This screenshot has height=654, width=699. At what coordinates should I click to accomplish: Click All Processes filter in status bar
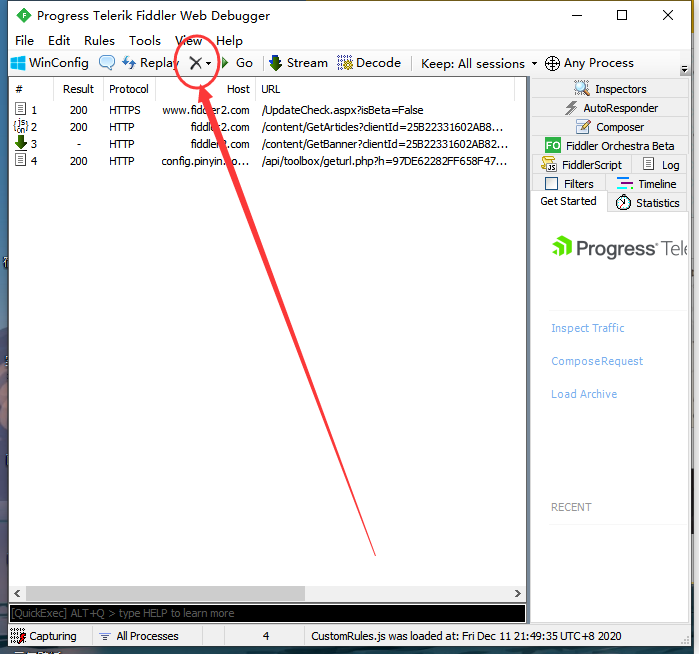tap(139, 636)
